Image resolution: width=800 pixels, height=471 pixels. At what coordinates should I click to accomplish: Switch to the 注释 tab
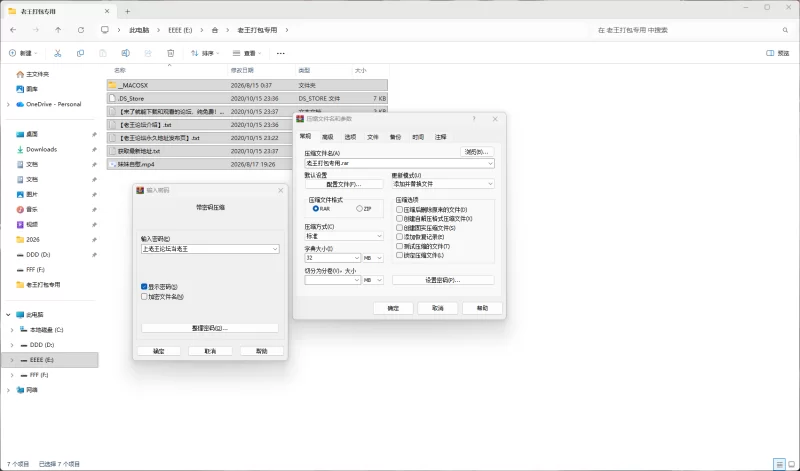click(440, 137)
